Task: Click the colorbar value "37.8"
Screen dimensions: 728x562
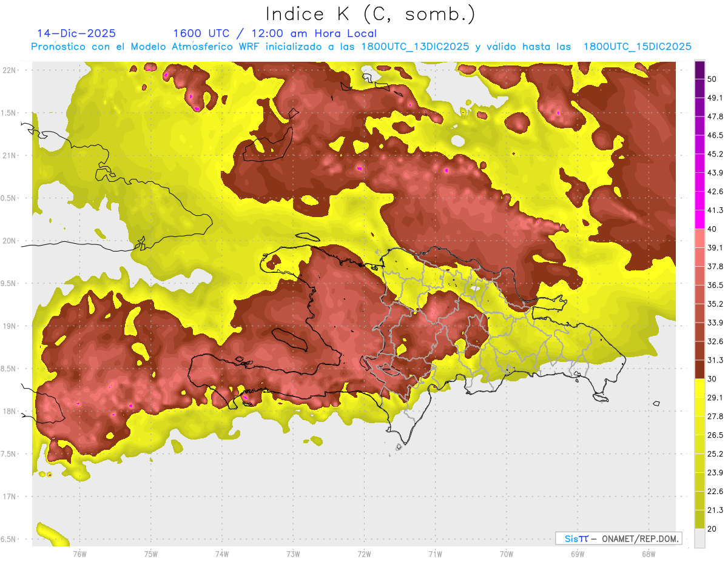Action: tap(715, 266)
